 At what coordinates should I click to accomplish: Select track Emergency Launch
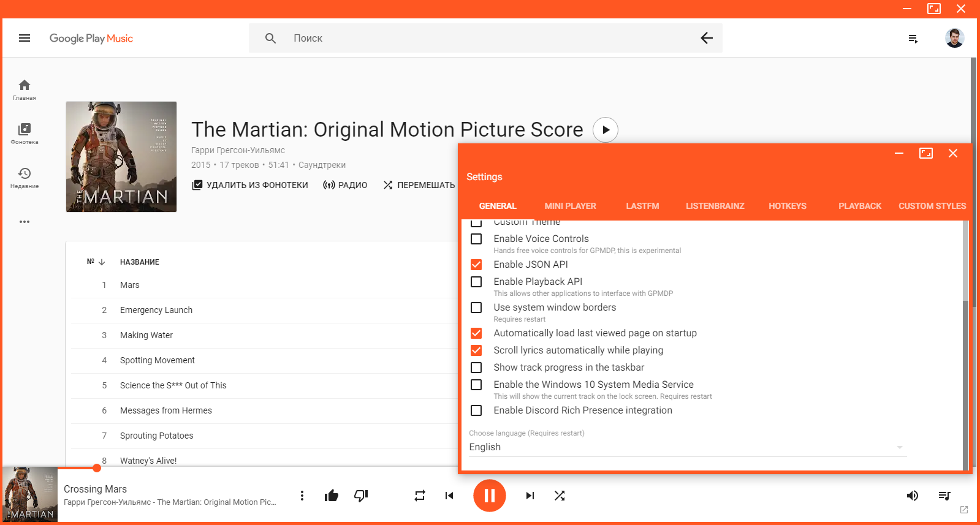(x=156, y=310)
